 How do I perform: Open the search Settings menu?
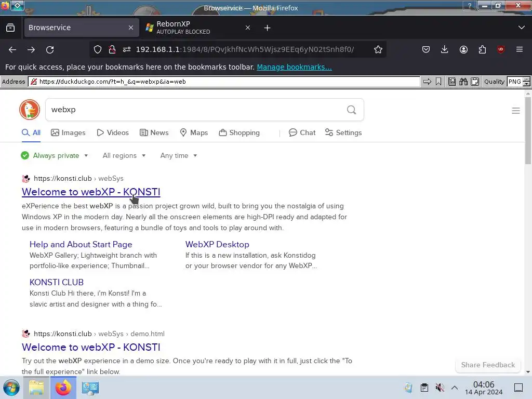[343, 132]
